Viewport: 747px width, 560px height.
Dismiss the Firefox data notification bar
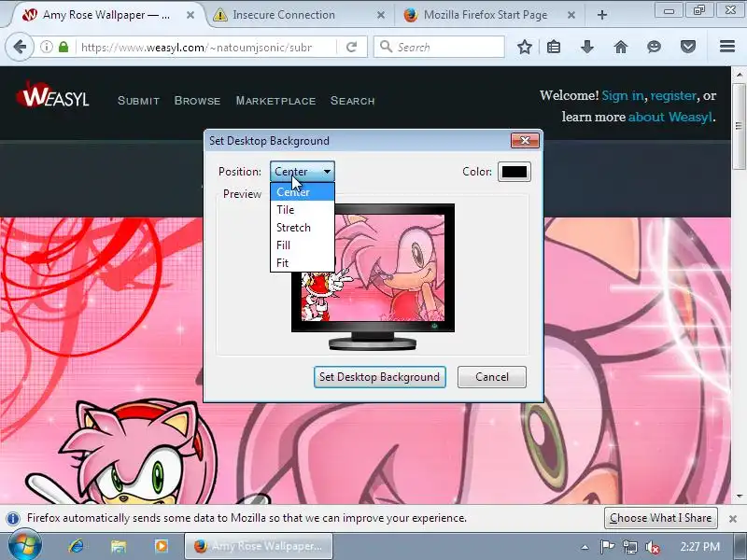(733, 519)
